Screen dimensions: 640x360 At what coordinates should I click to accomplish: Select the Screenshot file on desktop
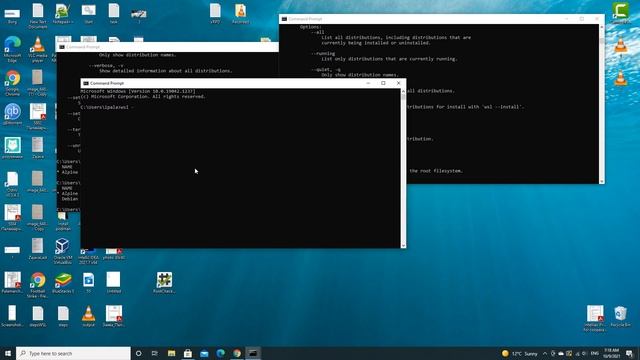click(x=12, y=316)
